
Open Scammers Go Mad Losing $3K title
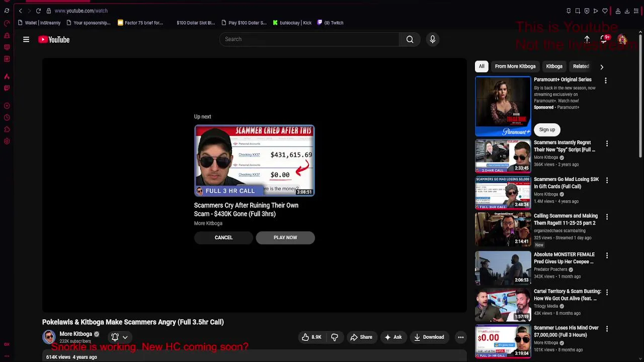pos(567,183)
